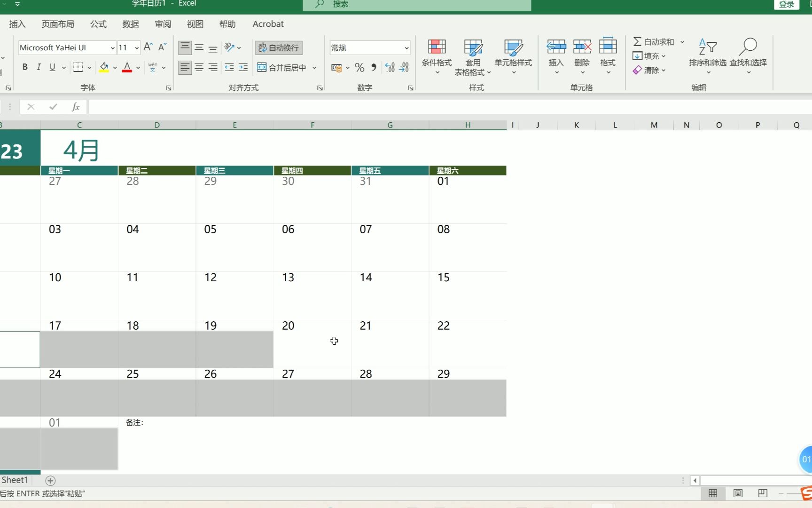
Task: Switch to Normal view in the status bar
Action: pyautogui.click(x=713, y=493)
